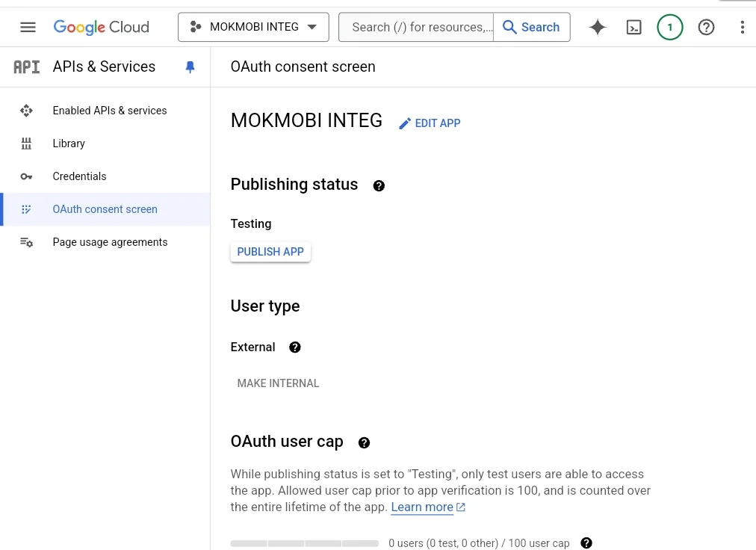Click the Page usage agreements settings-list icon
This screenshot has width=756, height=550.
point(26,241)
